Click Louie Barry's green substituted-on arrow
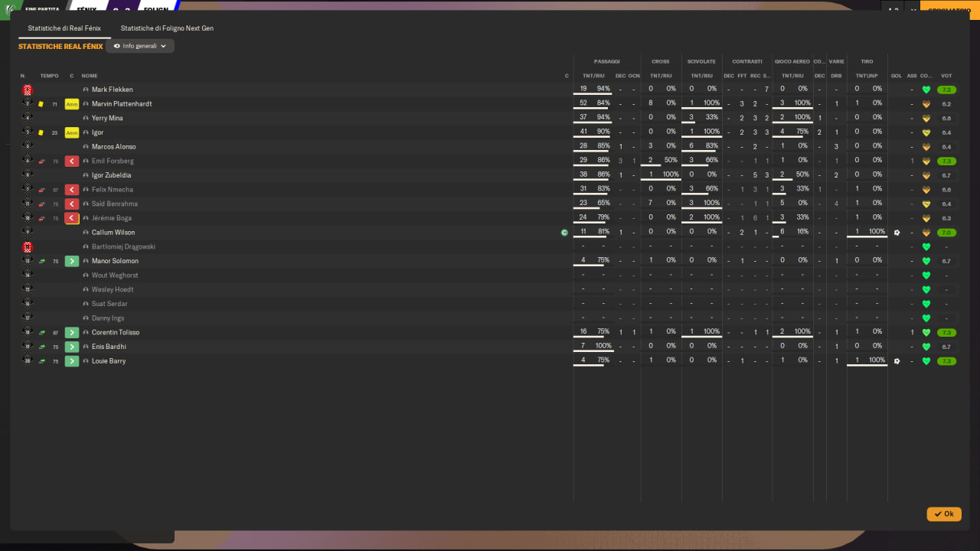This screenshot has width=980, height=551. click(x=72, y=361)
